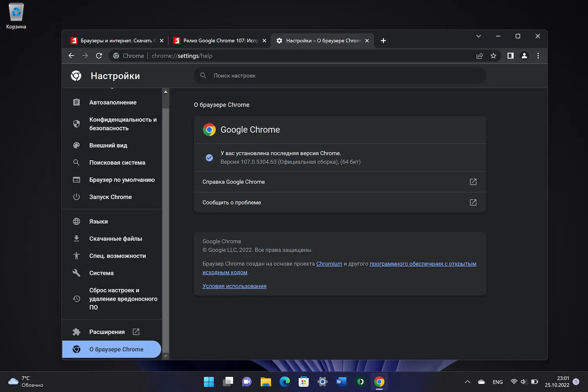The width and height of the screenshot is (588, 392).
Task: Open the Settings gear app on the taskbar
Action: tap(323, 382)
